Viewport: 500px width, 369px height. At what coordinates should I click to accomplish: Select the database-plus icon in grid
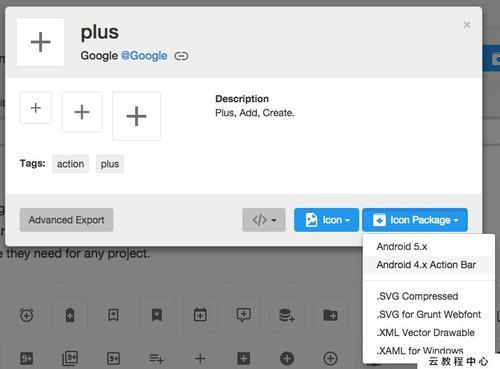click(x=286, y=315)
